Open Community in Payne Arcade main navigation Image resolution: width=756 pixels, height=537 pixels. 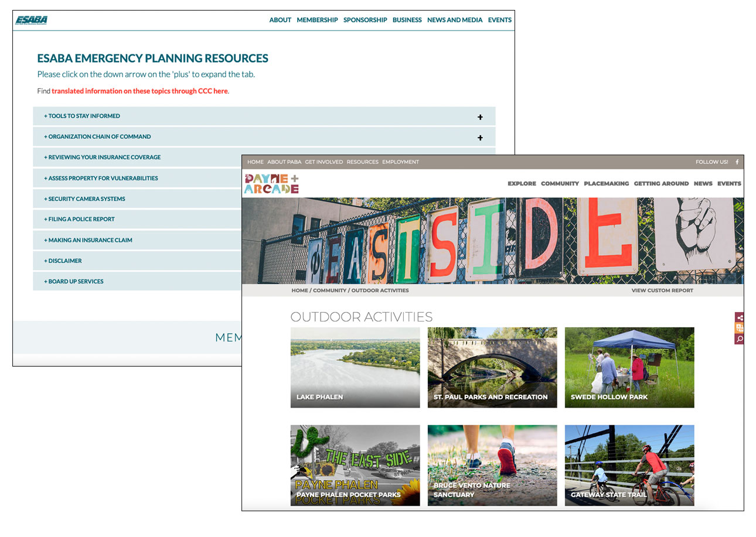click(x=560, y=183)
